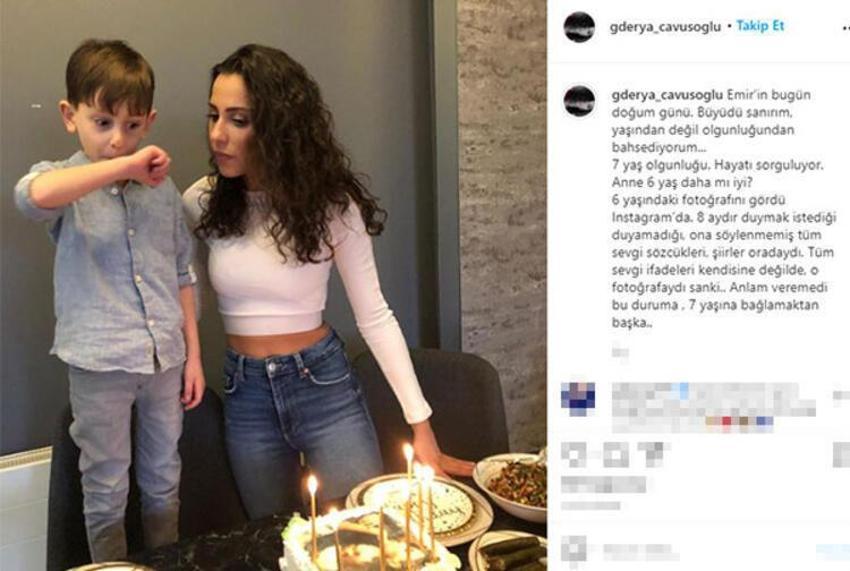Click the blurred timestamp below the caption
This screenshot has width=850, height=571.
tap(620, 353)
